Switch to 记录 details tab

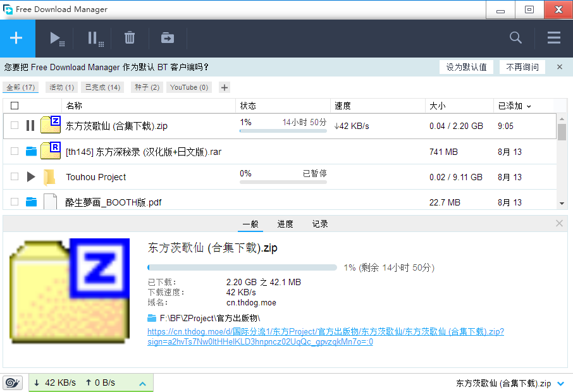tap(320, 224)
